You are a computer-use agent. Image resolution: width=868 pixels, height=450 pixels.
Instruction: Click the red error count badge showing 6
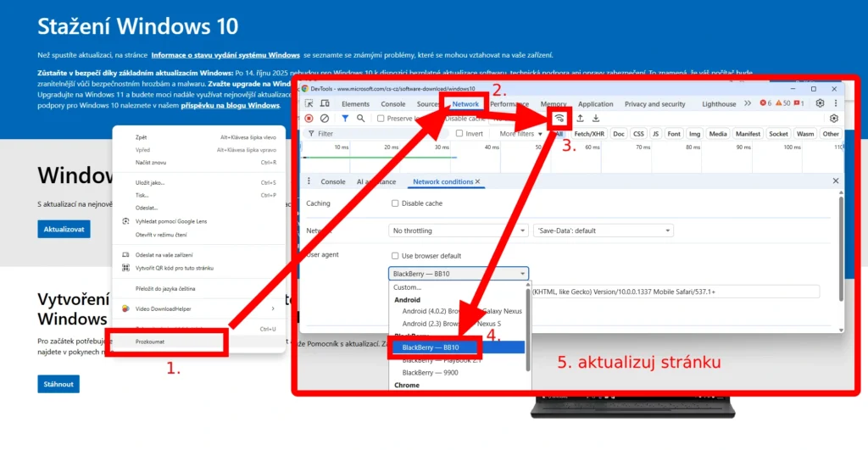coord(765,103)
